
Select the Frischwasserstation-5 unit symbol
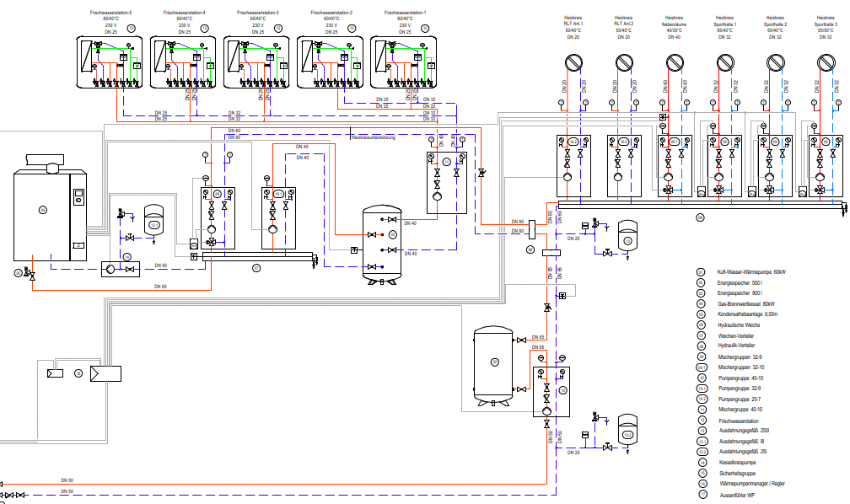pos(110,62)
